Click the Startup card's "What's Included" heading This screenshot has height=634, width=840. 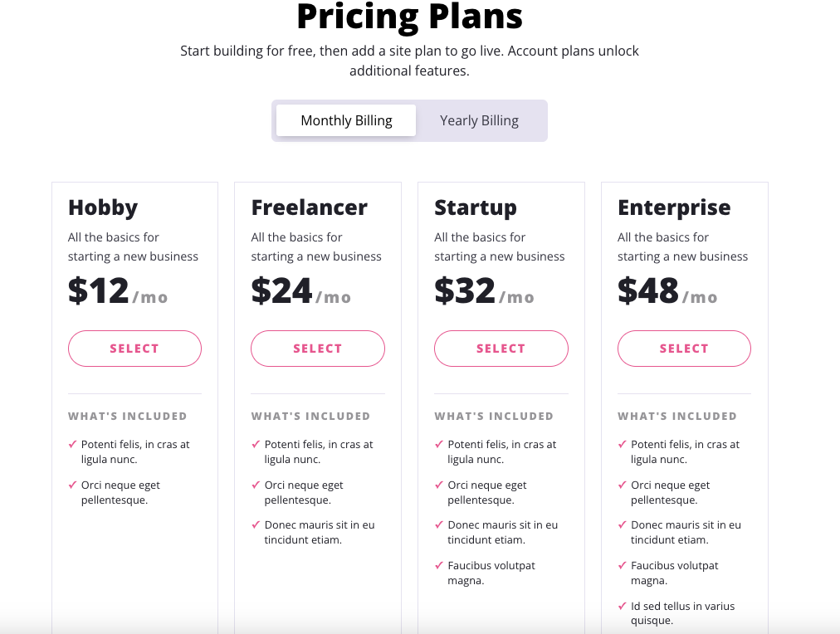tap(493, 416)
